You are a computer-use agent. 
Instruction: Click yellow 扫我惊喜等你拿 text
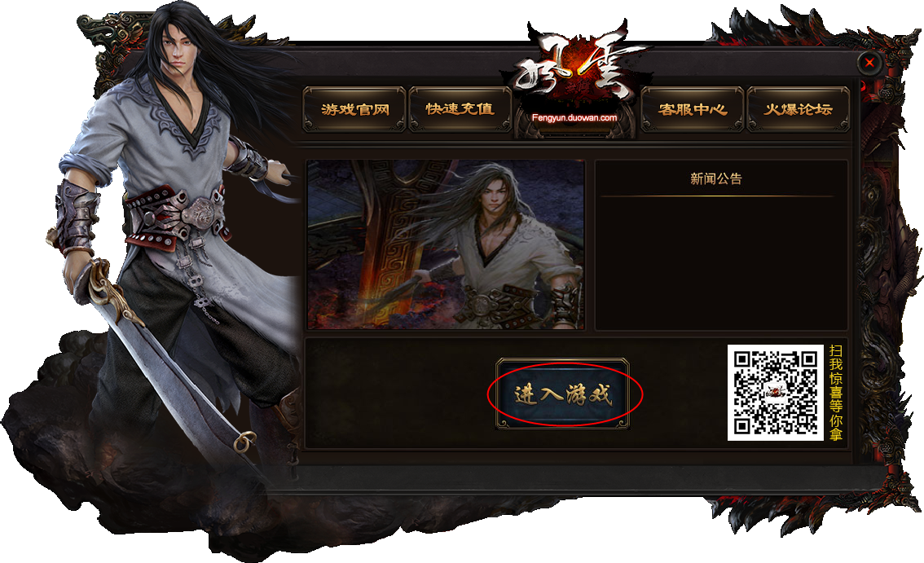pyautogui.click(x=836, y=393)
